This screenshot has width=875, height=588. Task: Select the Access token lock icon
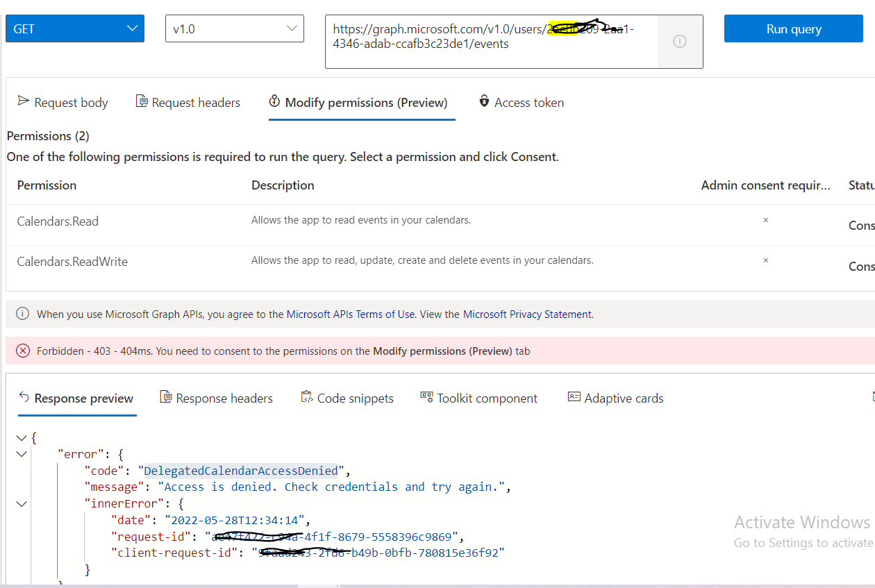coord(483,101)
